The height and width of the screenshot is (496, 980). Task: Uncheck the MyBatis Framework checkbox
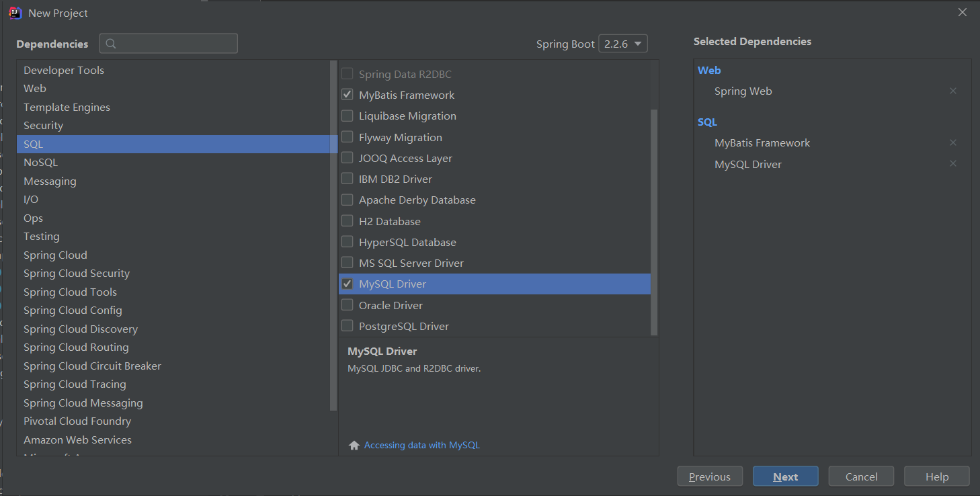347,95
